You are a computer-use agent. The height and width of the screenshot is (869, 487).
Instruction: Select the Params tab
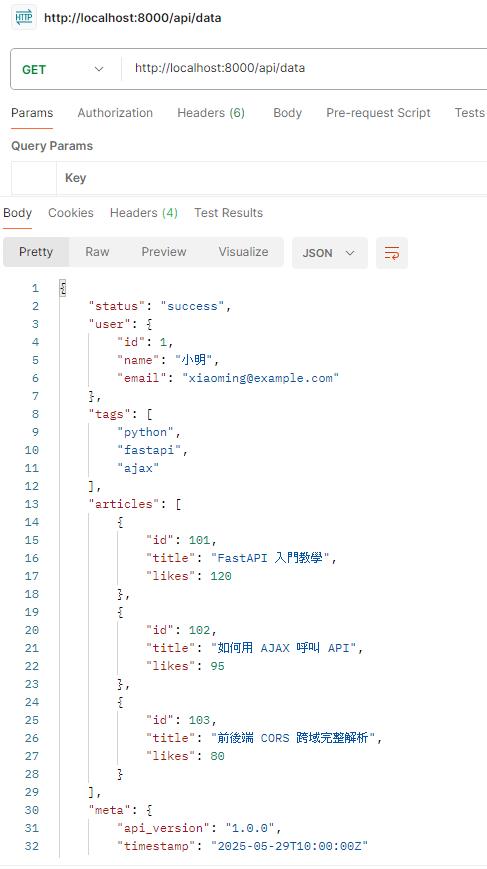pyautogui.click(x=32, y=113)
